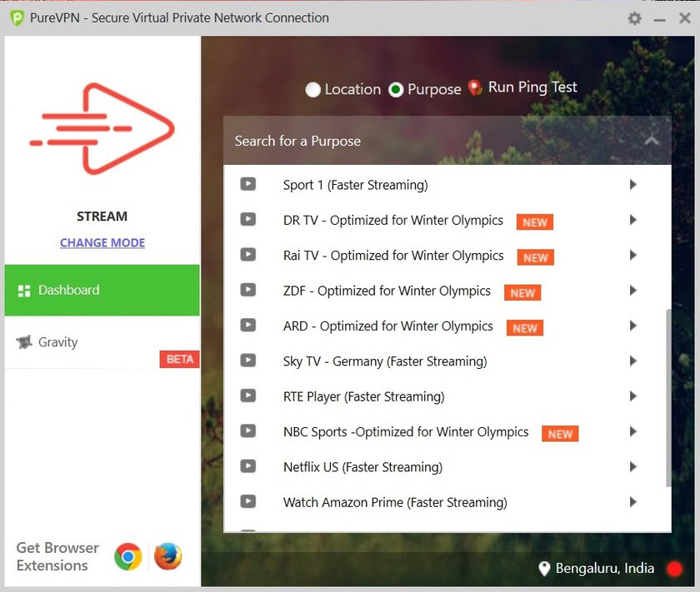
Task: Click the BETA badge under Gravity
Action: point(179,359)
